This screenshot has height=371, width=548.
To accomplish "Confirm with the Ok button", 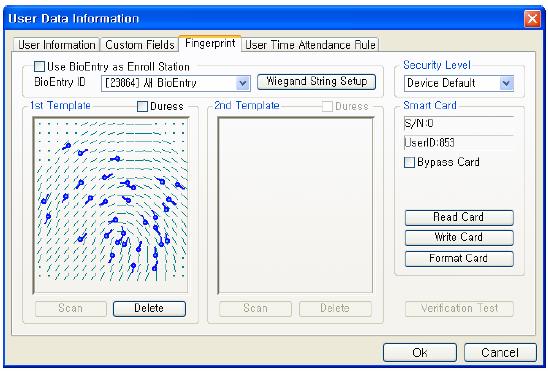I will pos(420,352).
